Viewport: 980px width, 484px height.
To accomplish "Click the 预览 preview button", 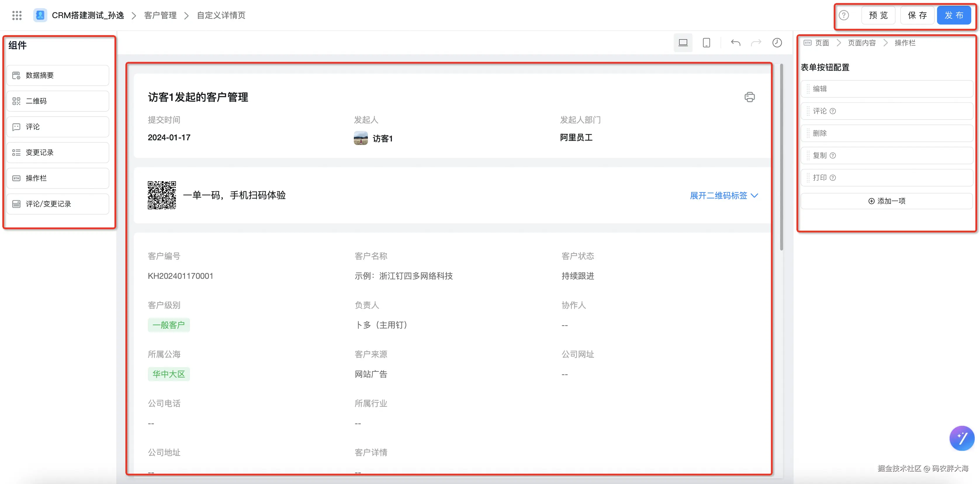I will tap(878, 15).
